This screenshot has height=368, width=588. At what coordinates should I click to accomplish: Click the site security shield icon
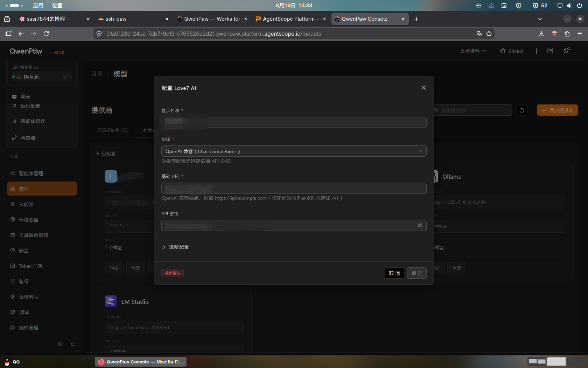99,34
